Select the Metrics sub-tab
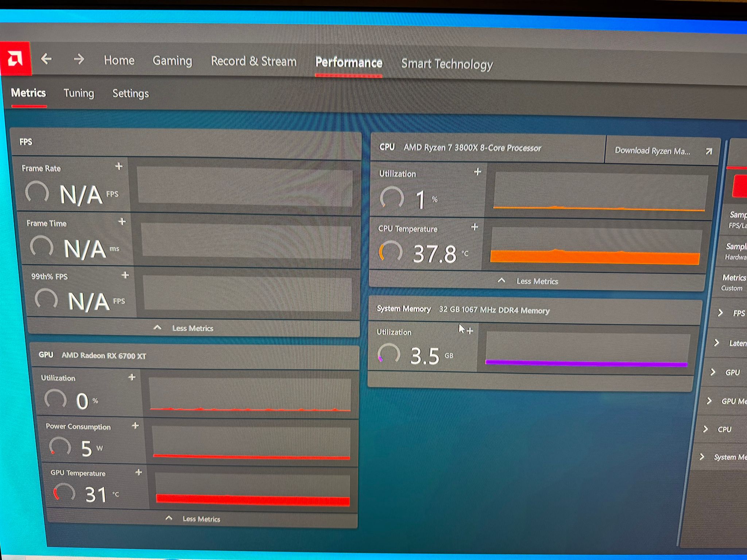 click(28, 93)
